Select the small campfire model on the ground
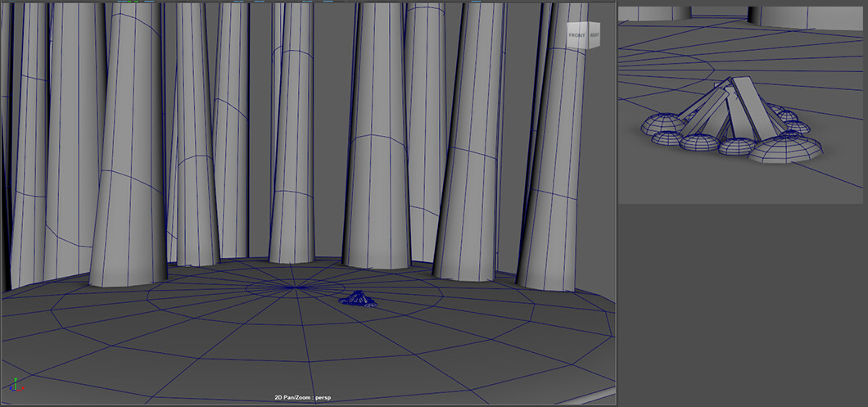Viewport: 868px width, 407px height. point(359,301)
